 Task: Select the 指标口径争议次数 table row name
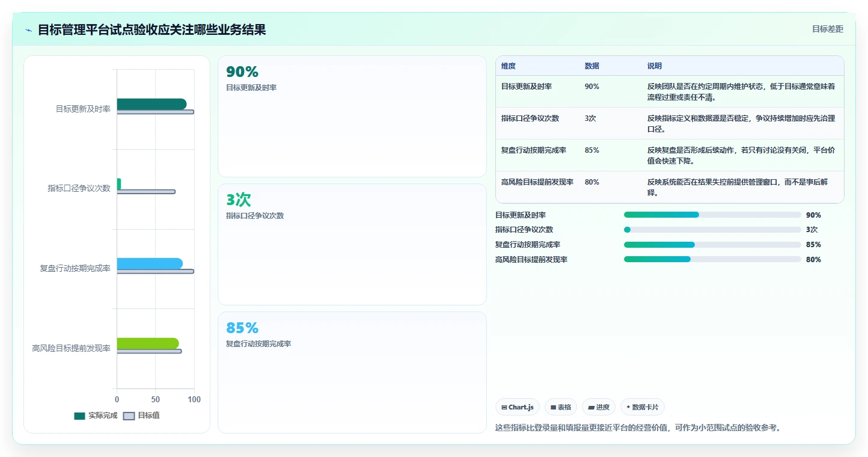tap(530, 118)
